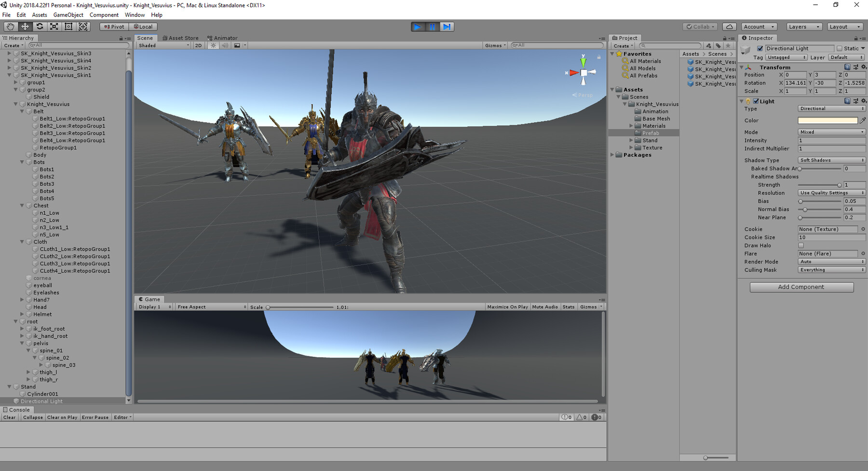Viewport: 868px width, 471px height.
Task: Click the Game view Scale slider
Action: [300, 307]
